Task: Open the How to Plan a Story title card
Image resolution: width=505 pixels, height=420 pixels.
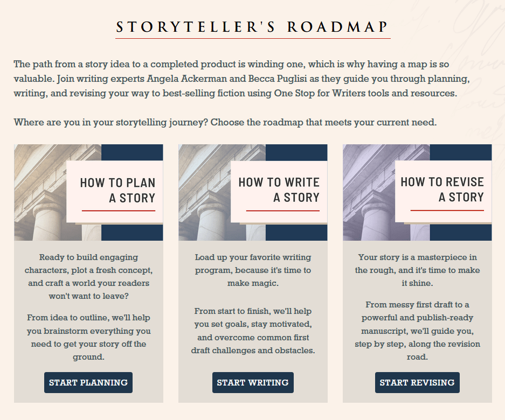Action: point(115,192)
